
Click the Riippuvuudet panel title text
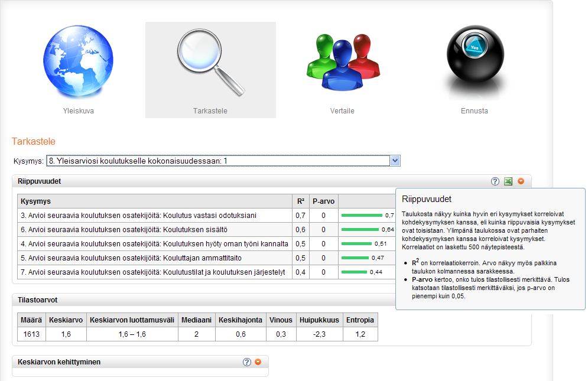point(39,181)
